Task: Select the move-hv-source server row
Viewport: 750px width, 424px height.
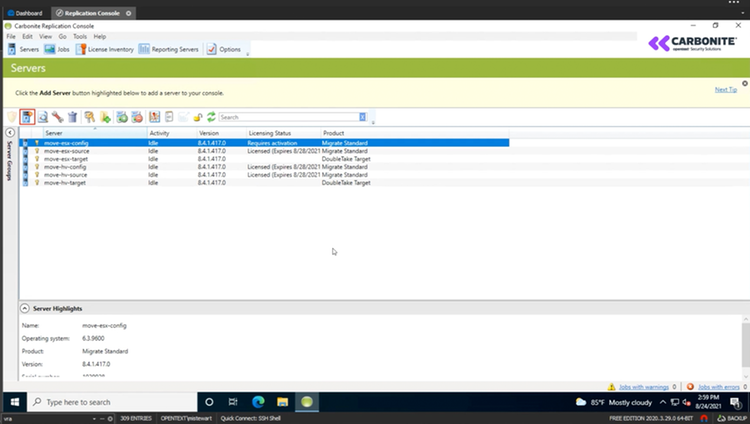Action: 264,175
